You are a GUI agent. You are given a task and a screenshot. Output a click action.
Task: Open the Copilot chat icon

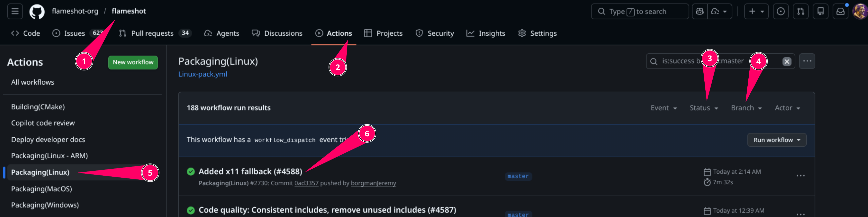[x=700, y=11]
